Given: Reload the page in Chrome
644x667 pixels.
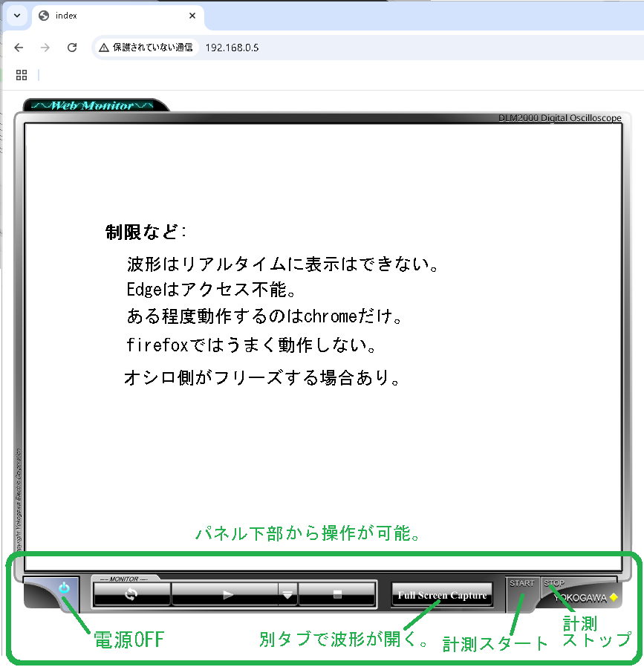Looking at the screenshot, I should [72, 47].
